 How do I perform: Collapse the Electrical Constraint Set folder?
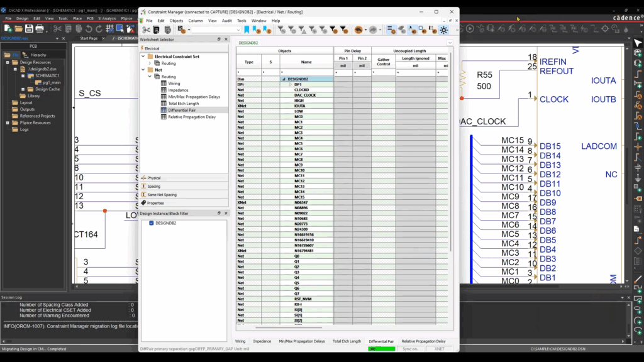point(144,57)
